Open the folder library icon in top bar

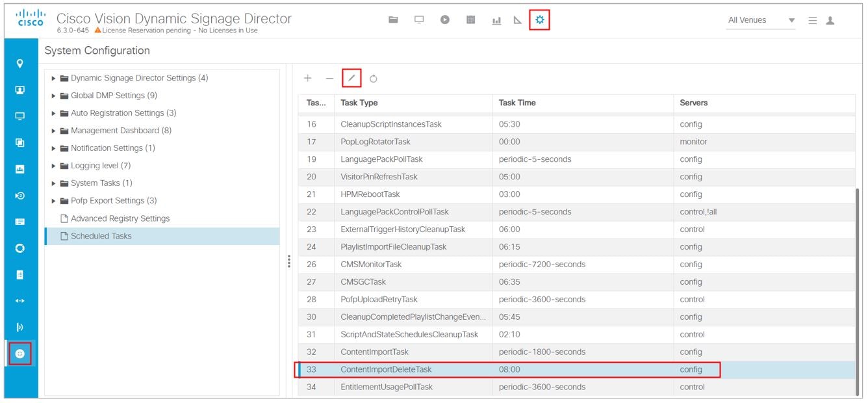pos(393,20)
